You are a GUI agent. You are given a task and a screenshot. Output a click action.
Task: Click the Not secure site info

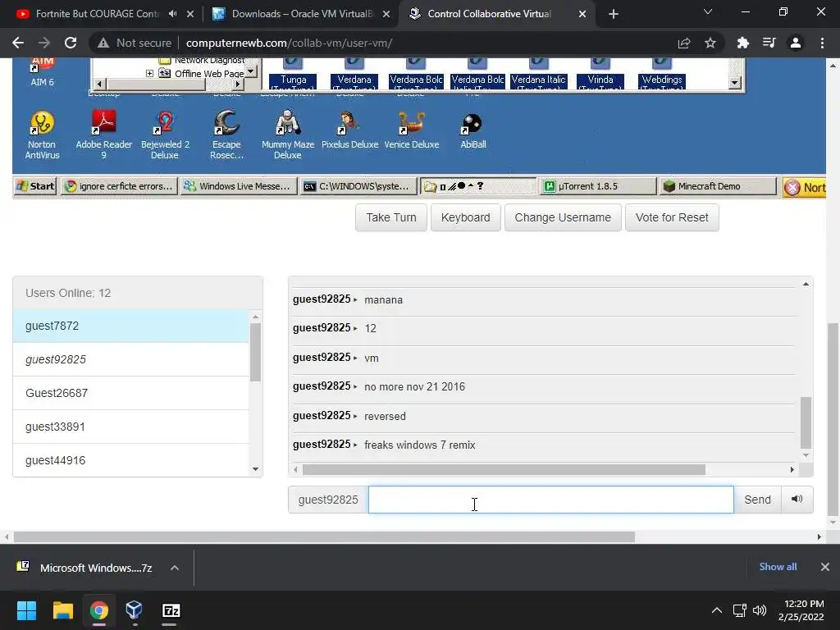coord(134,43)
